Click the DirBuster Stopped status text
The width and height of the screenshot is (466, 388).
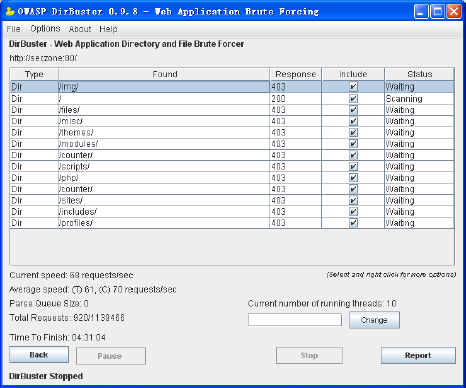coord(46,376)
